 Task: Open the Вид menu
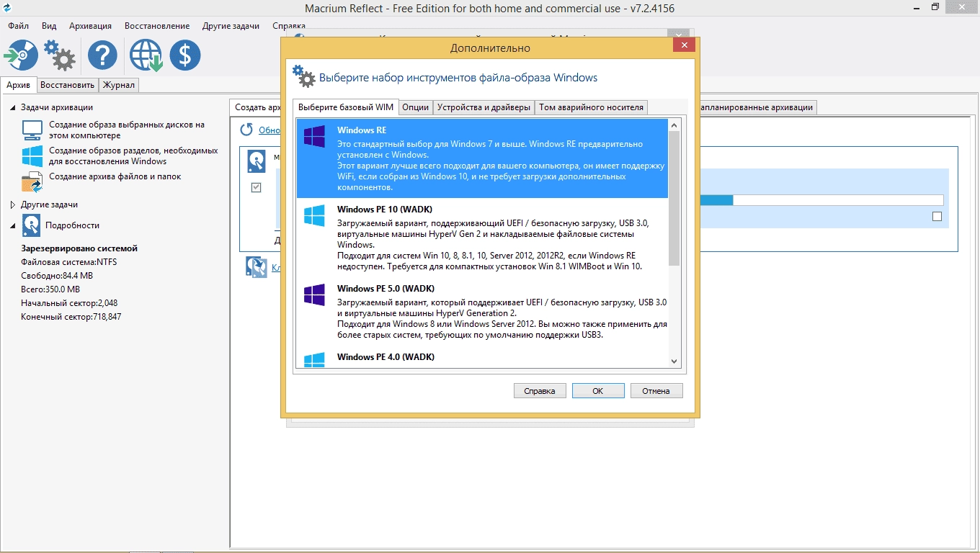49,26
